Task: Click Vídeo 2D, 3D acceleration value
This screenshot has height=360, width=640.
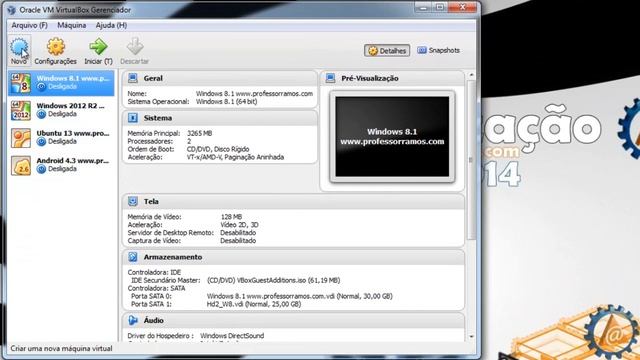Action: [239, 225]
